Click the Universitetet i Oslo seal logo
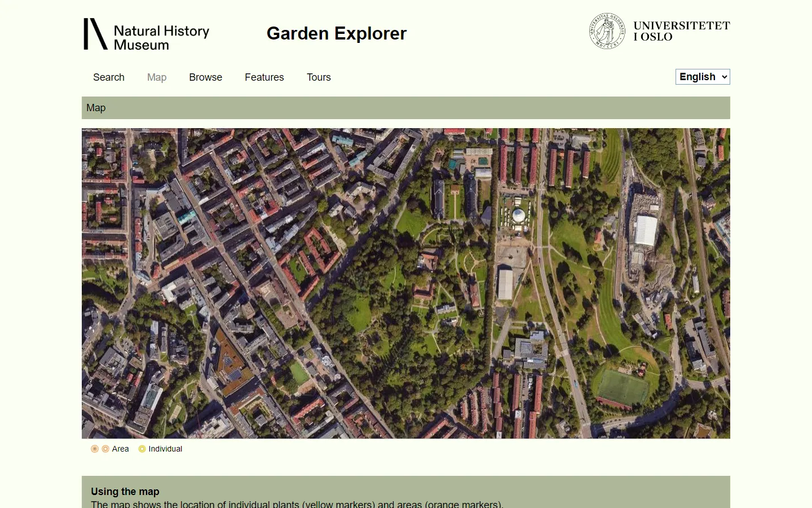Screen dimensions: 812x508 (607, 31)
